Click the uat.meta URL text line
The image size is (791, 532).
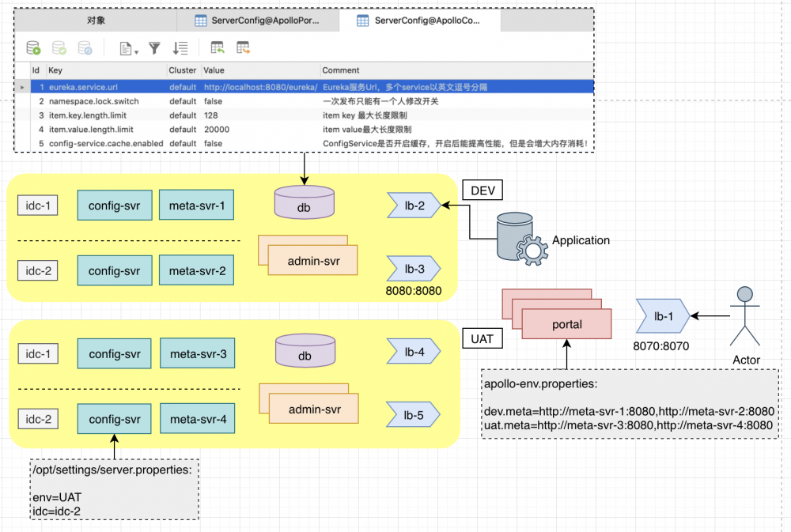[x=628, y=425]
